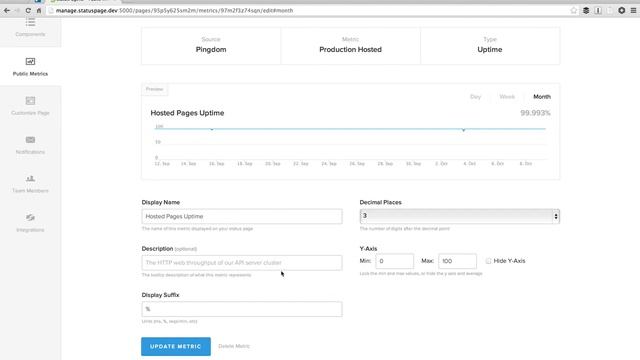Click the browser address bar URL
This screenshot has height=360, width=640.
click(174, 10)
